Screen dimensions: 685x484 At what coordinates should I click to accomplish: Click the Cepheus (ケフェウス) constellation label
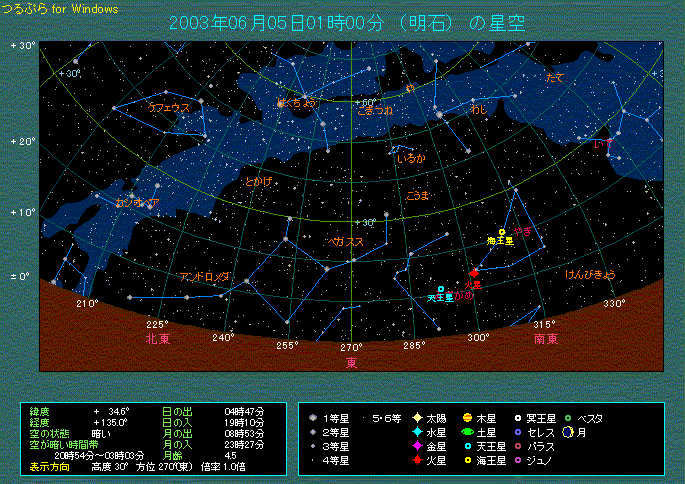pos(168,107)
